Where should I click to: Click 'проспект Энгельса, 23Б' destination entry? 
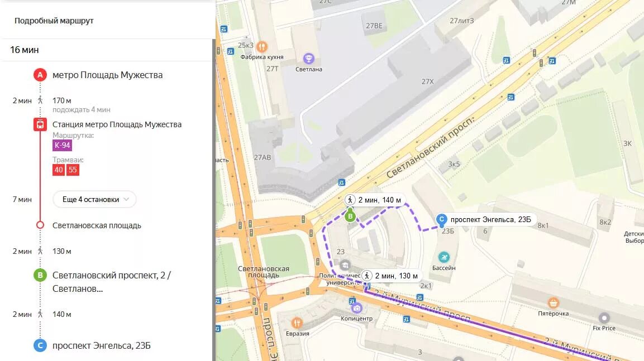tap(102, 345)
